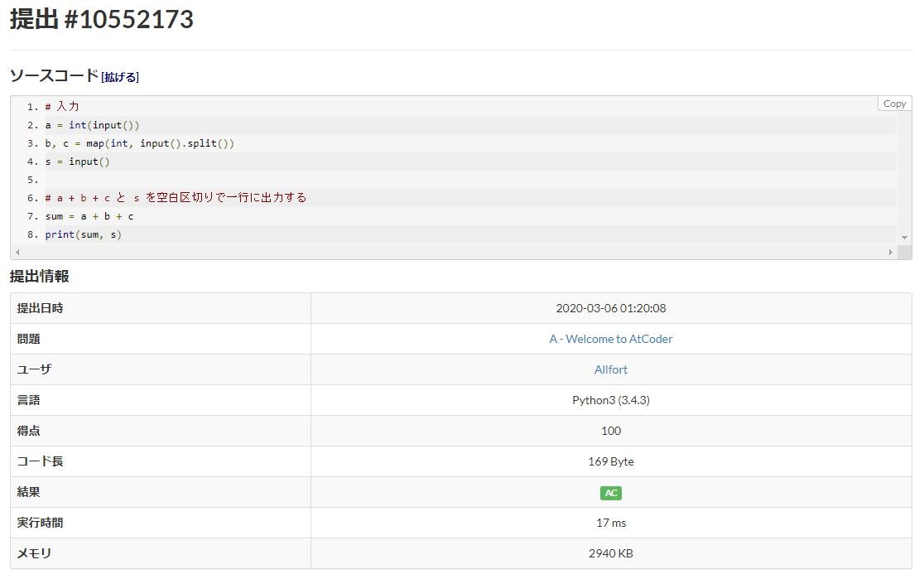This screenshot has width=924, height=579.
Task: Open the A - Welcome to AtCoder problem link
Action: click(610, 339)
